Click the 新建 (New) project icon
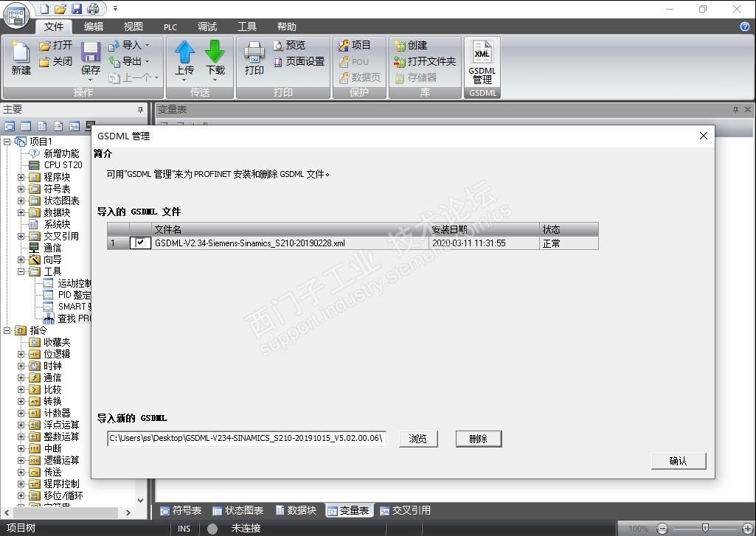The width and height of the screenshot is (756, 536). click(x=21, y=52)
